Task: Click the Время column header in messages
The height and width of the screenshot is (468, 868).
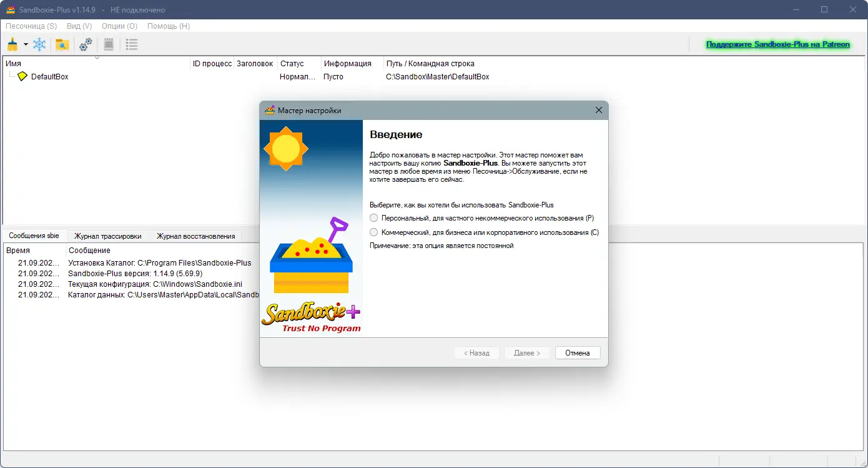Action: [34, 251]
